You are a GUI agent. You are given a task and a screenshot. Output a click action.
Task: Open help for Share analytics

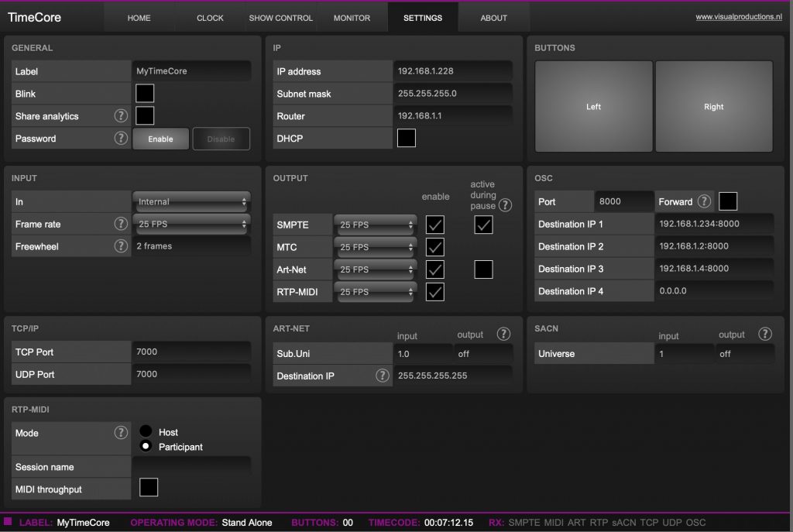[120, 116]
